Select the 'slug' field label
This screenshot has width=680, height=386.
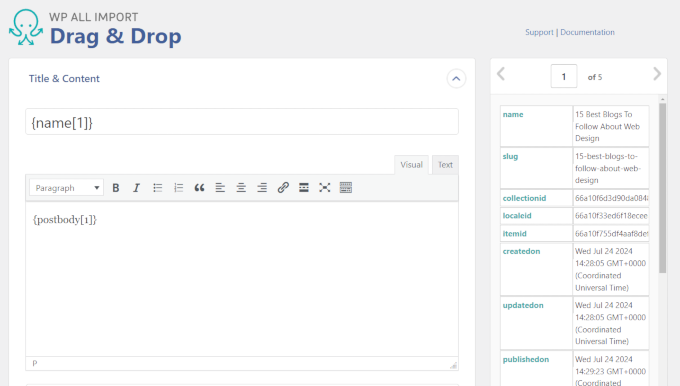click(510, 157)
